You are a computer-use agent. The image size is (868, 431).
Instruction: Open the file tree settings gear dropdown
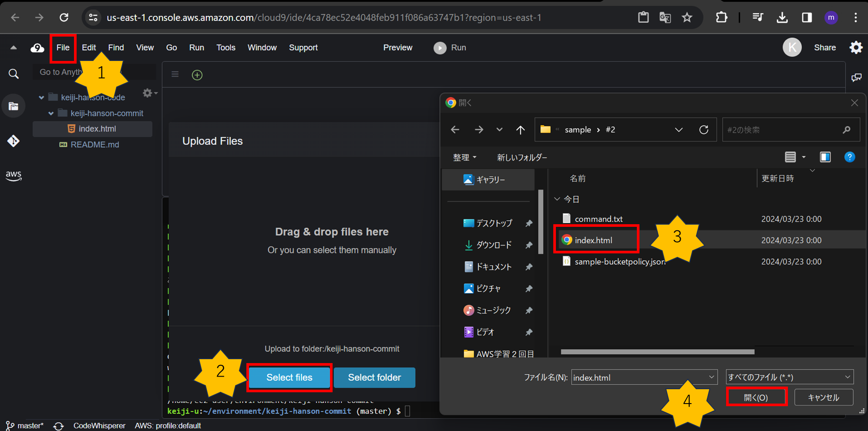coord(150,93)
